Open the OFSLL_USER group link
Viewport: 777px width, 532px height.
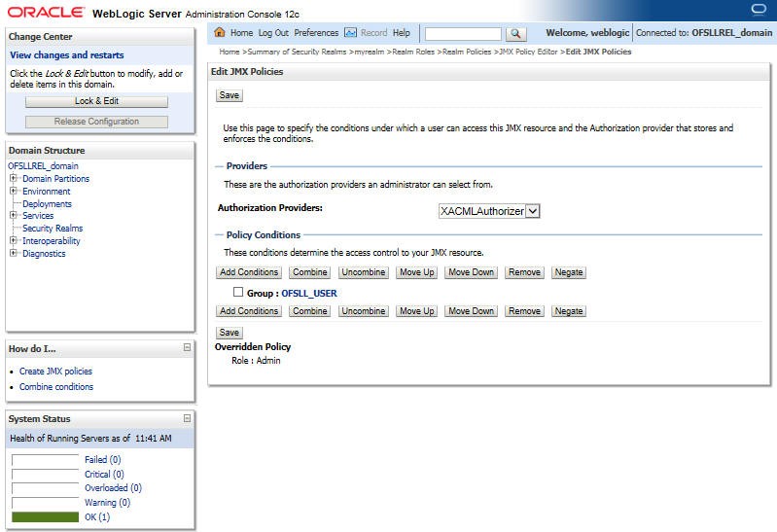tap(309, 293)
